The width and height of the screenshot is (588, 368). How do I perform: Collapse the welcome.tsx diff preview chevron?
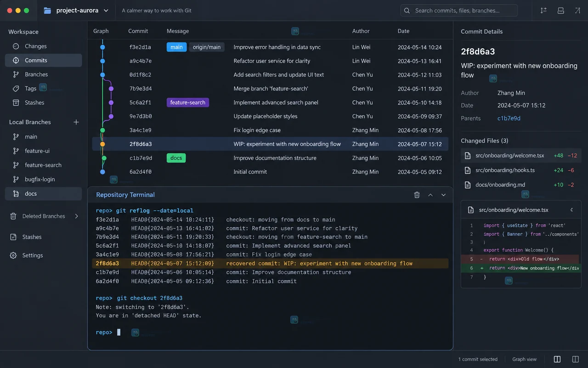click(571, 210)
